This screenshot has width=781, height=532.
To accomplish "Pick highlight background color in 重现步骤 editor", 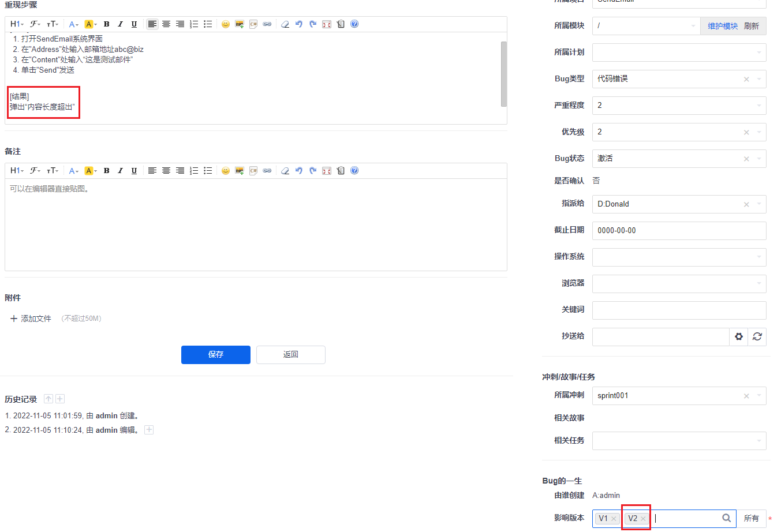I will point(90,24).
